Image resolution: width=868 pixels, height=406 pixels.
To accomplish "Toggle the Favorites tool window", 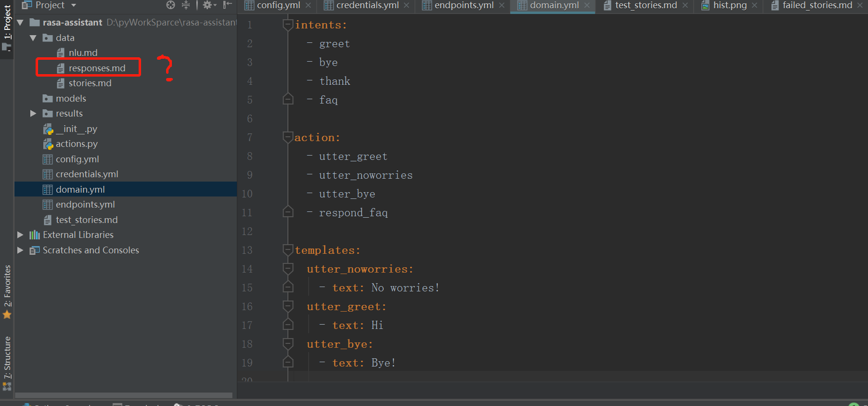I will click(x=7, y=291).
